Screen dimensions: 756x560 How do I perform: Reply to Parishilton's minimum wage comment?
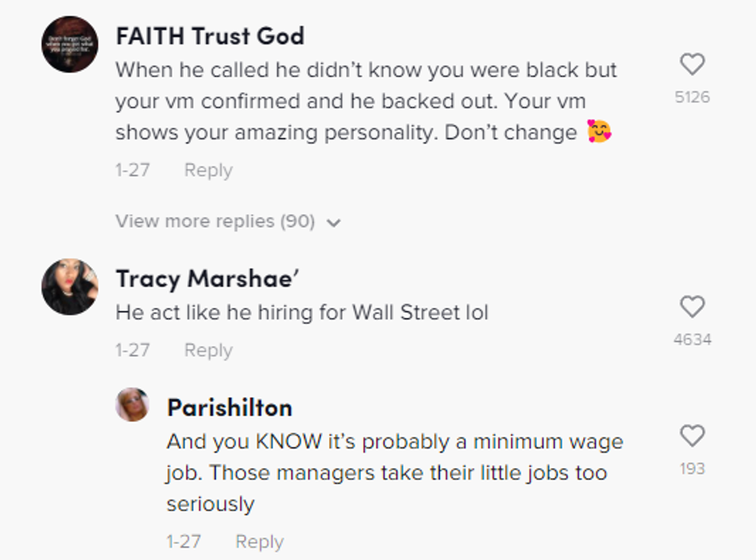[259, 541]
